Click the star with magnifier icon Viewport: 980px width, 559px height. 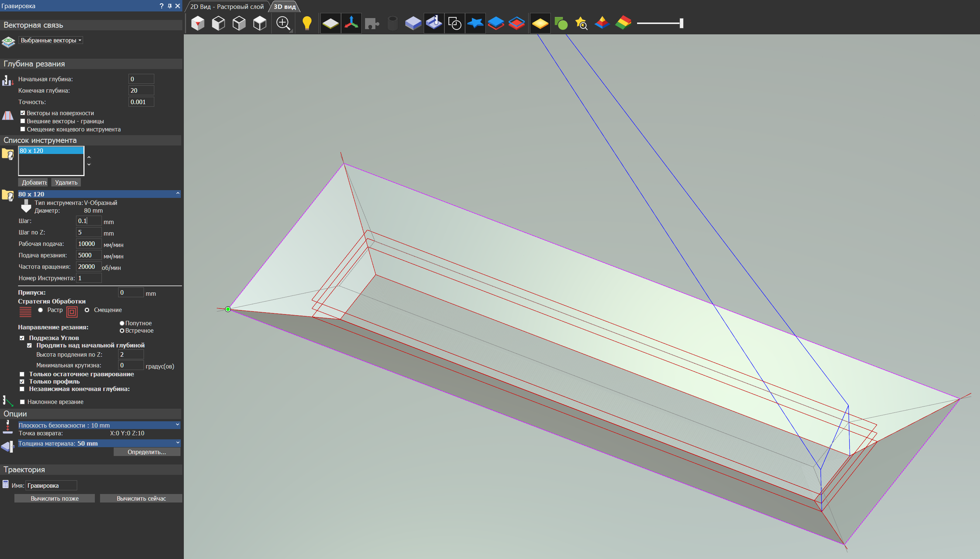click(581, 23)
